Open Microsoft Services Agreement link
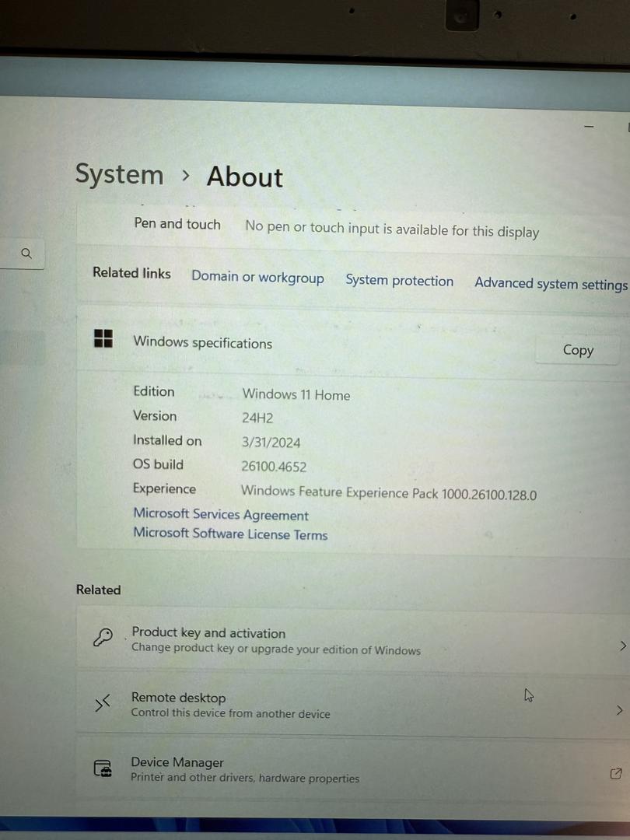 click(221, 514)
